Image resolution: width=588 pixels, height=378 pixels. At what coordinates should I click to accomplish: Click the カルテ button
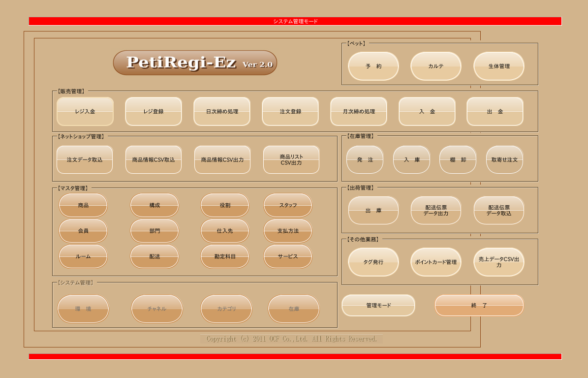pyautogui.click(x=436, y=66)
